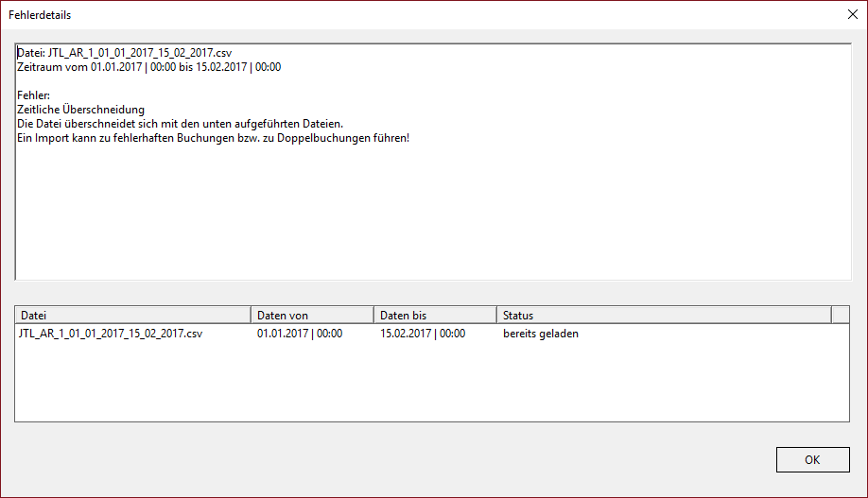Close the Fehlerdetails dialog window
The height and width of the screenshot is (498, 868).
849,15
